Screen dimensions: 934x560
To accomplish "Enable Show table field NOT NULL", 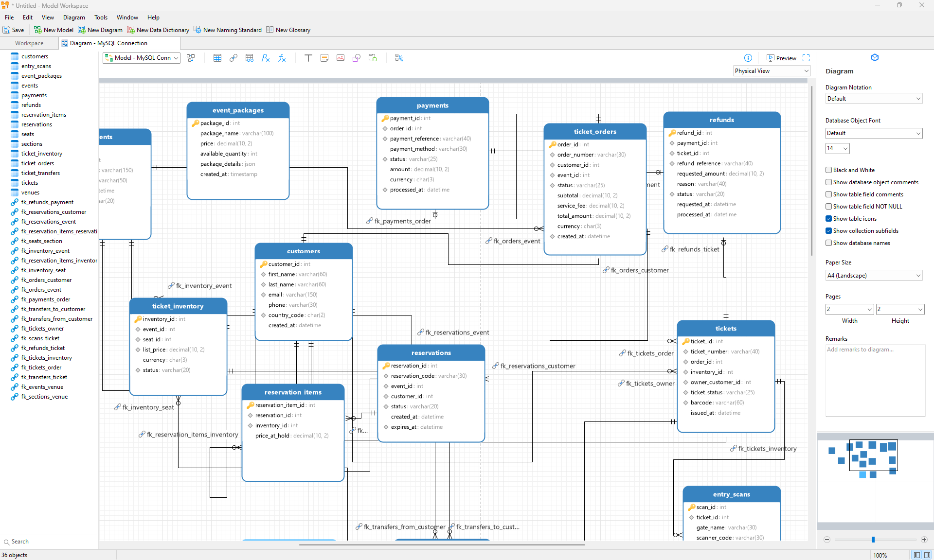I will pos(828,207).
